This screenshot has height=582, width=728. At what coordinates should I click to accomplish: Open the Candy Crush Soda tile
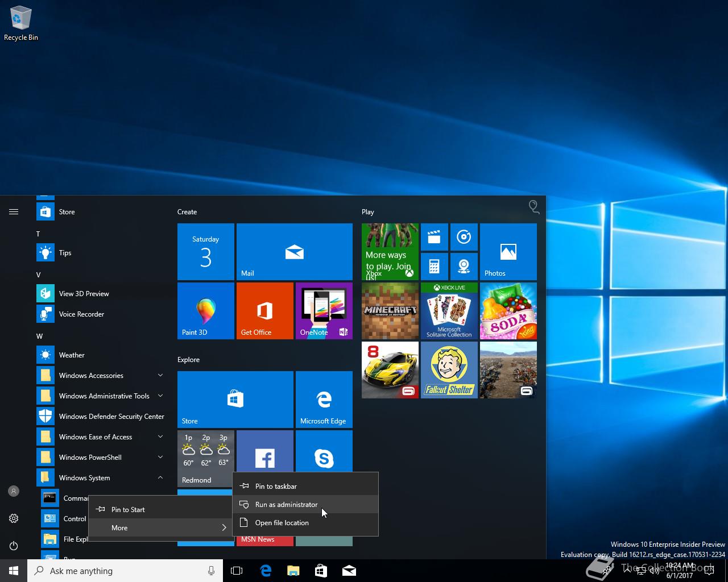coord(508,311)
